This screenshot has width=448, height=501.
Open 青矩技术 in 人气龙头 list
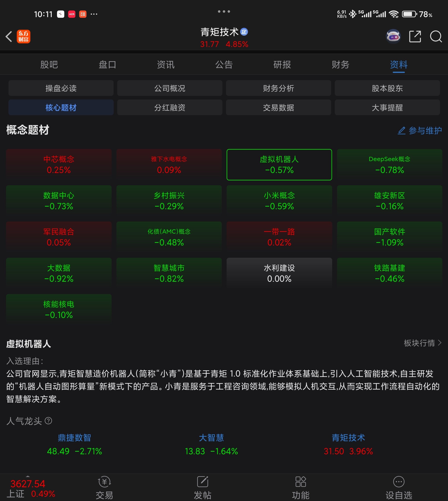click(348, 444)
